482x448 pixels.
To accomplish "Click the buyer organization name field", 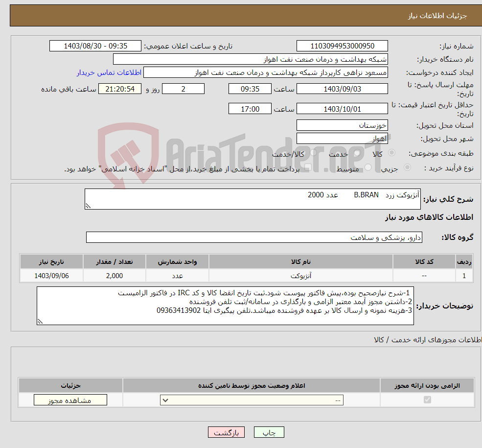I will click(x=250, y=59).
